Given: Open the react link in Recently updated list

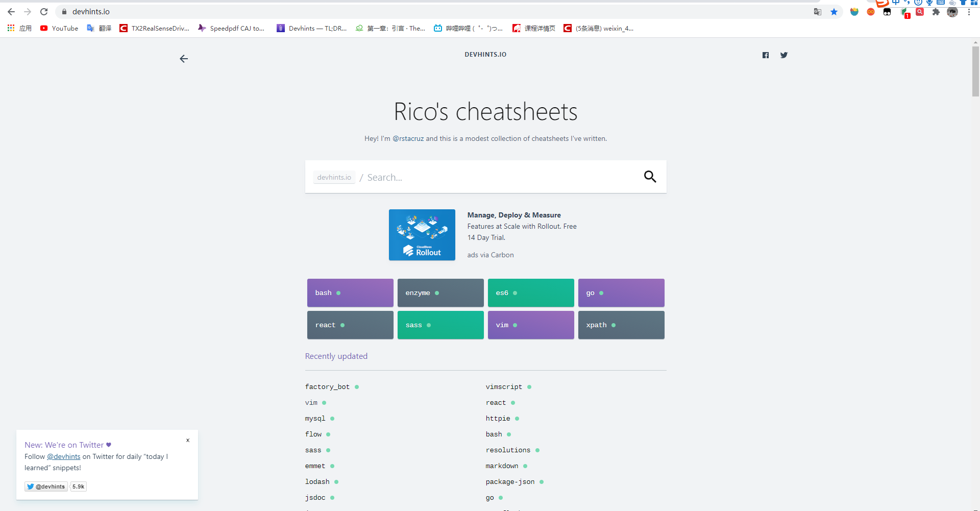Looking at the screenshot, I should (496, 403).
